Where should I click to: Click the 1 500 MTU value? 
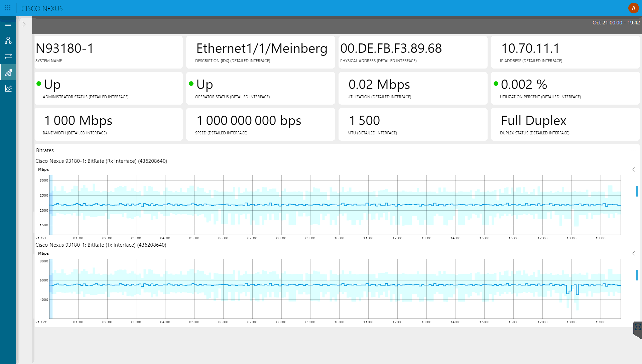click(364, 121)
